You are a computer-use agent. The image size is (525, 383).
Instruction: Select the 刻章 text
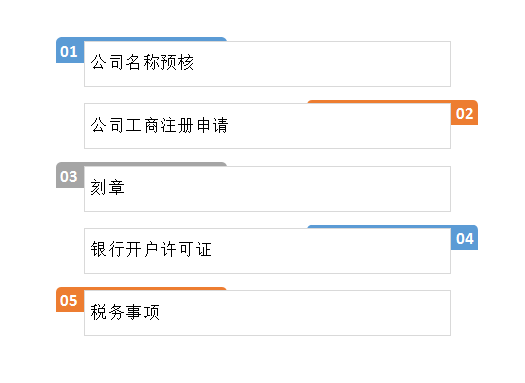pyautogui.click(x=107, y=187)
